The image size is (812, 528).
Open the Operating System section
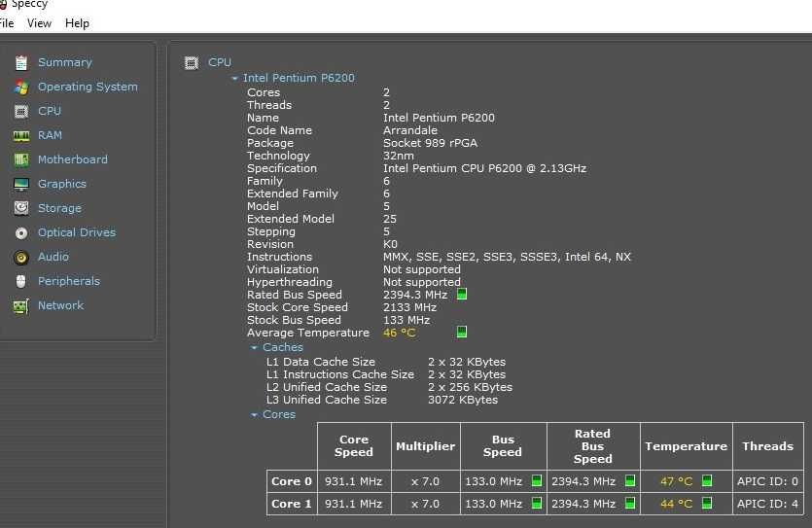(x=88, y=87)
